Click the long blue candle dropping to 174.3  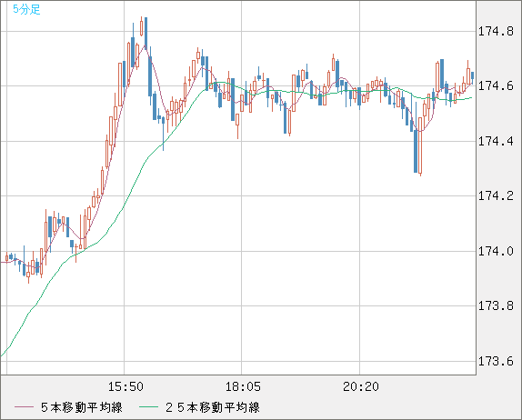pos(416,151)
